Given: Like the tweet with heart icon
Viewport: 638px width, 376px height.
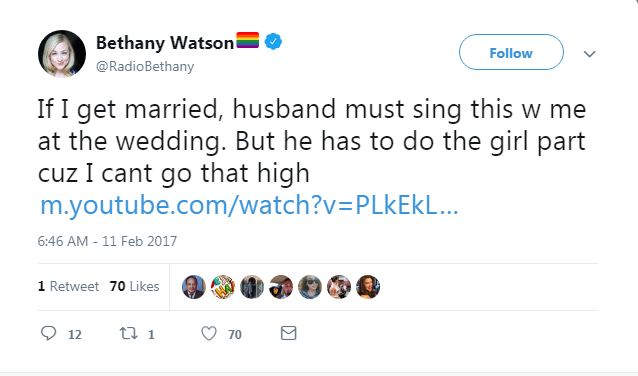Looking at the screenshot, I should [209, 334].
